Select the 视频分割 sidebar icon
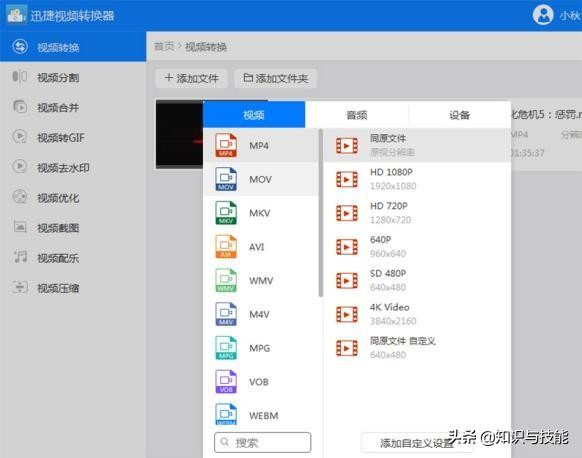The image size is (582, 458). point(20,77)
